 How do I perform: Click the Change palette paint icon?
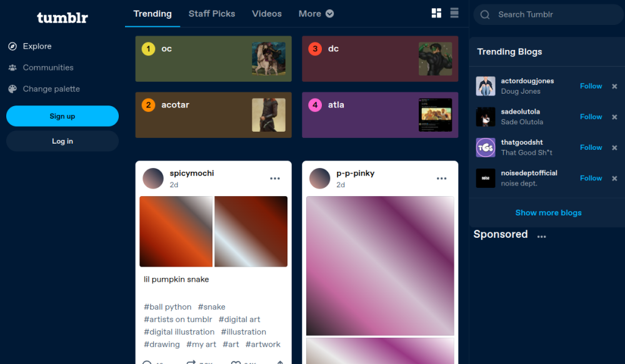[x=12, y=89]
